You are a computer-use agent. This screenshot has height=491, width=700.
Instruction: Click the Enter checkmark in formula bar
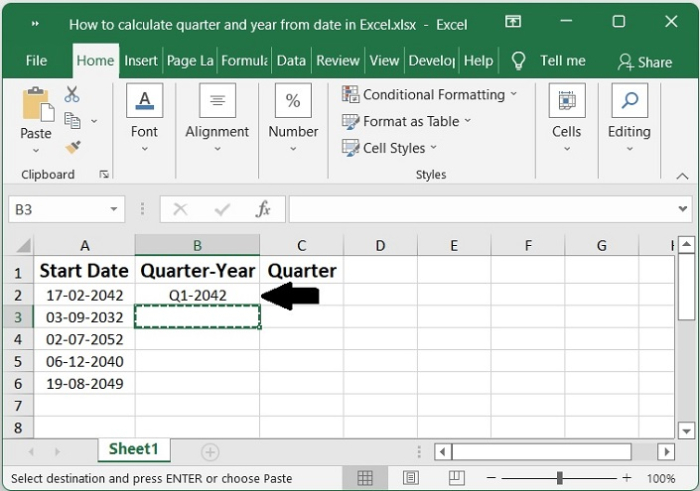coord(222,209)
